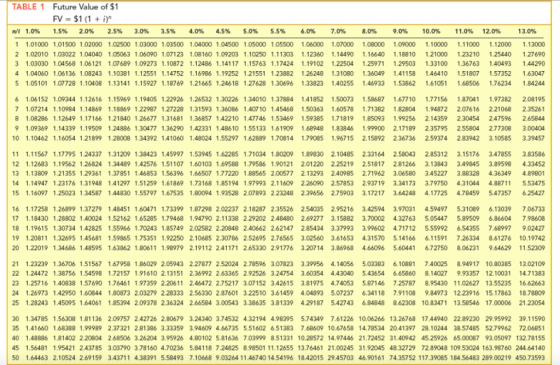The width and height of the screenshot is (560, 365).
Task: Select the '12.0%' column header
Action: point(491,31)
